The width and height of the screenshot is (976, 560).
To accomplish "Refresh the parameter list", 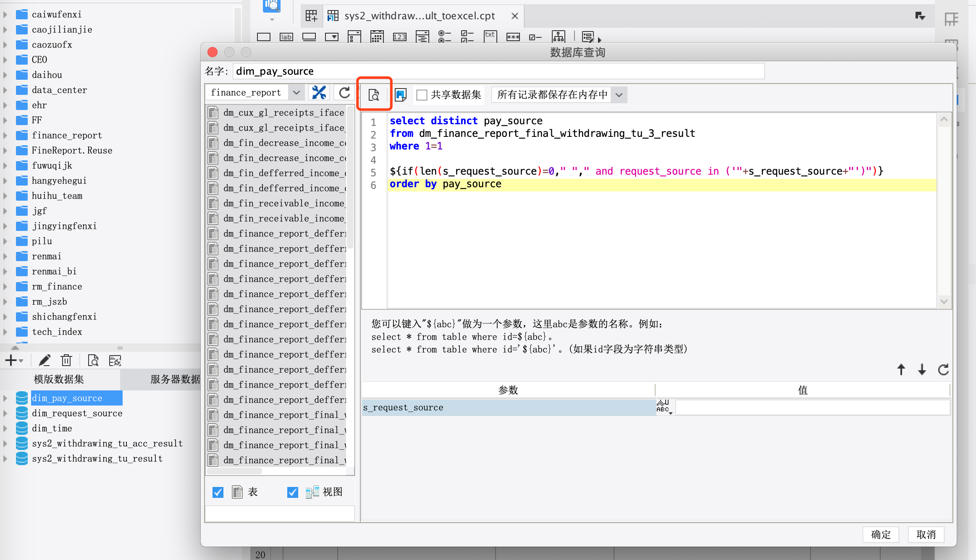I will pyautogui.click(x=943, y=369).
